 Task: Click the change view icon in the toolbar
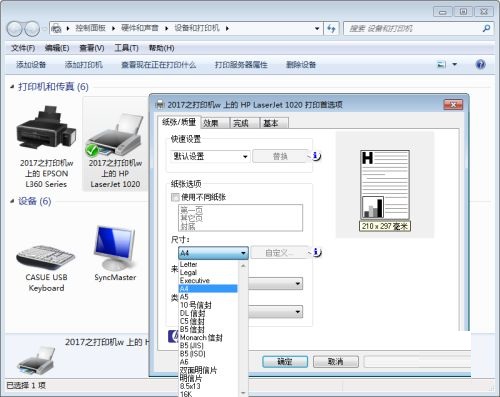(x=441, y=64)
